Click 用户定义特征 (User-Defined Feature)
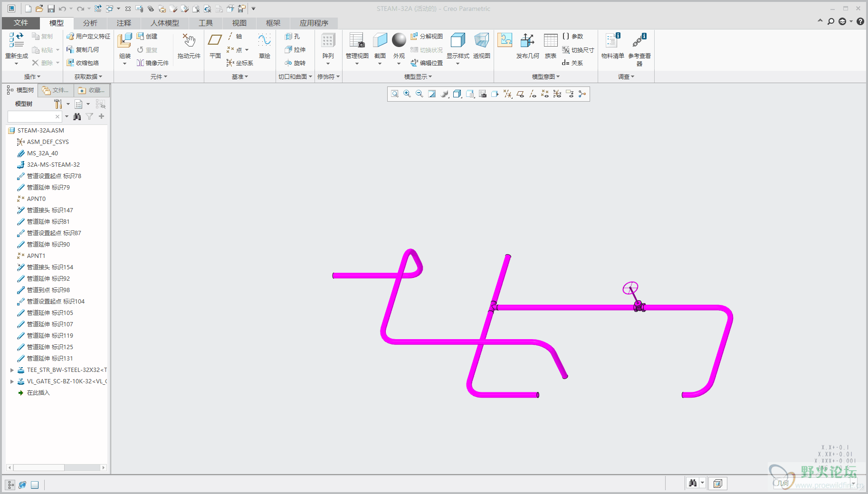 (x=88, y=37)
